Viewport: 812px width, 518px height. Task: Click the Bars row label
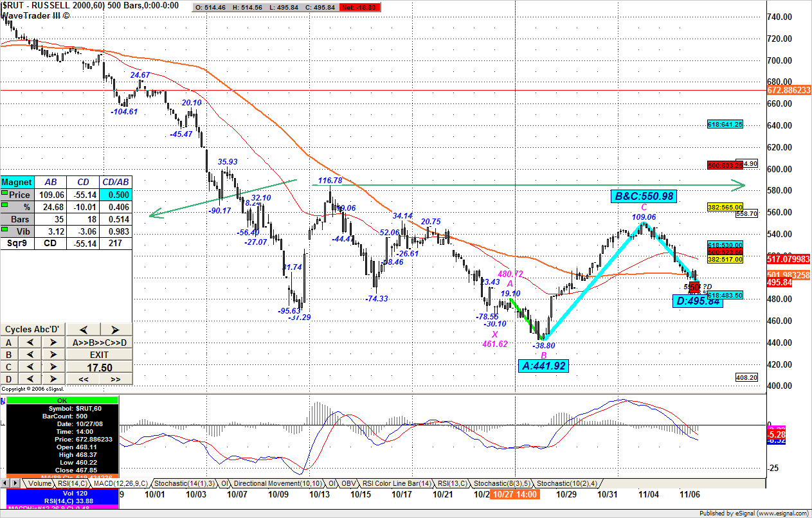coord(17,219)
